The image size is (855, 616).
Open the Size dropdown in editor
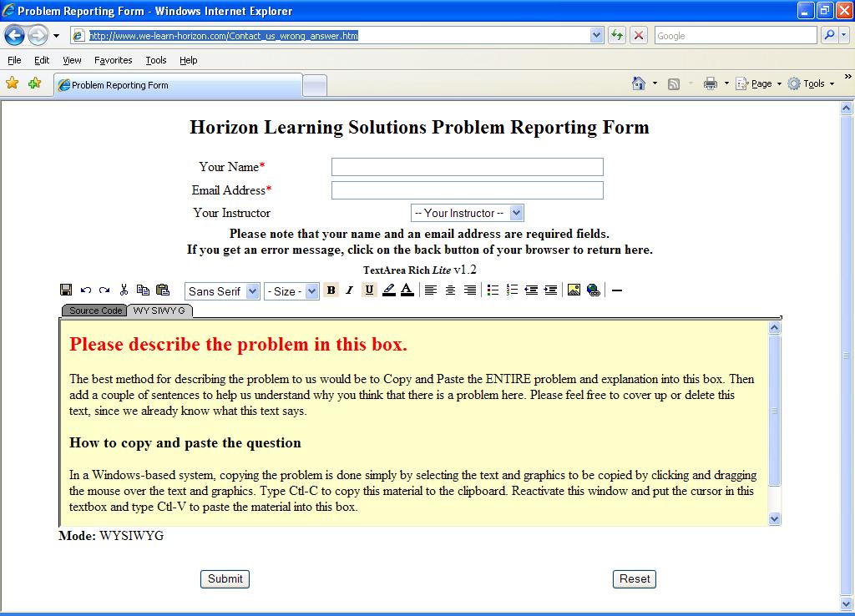pos(291,291)
